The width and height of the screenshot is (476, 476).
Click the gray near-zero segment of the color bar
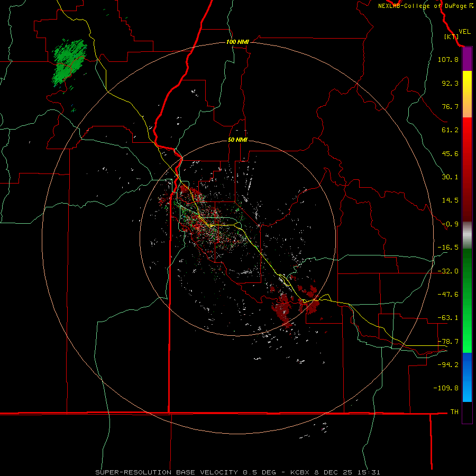pos(467,235)
